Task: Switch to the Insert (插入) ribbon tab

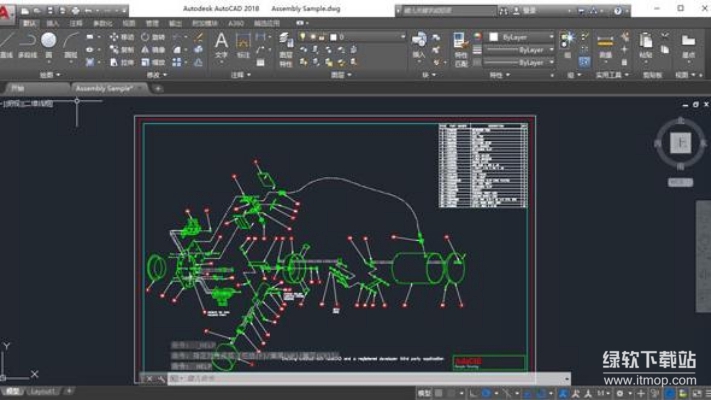Action: click(x=53, y=23)
